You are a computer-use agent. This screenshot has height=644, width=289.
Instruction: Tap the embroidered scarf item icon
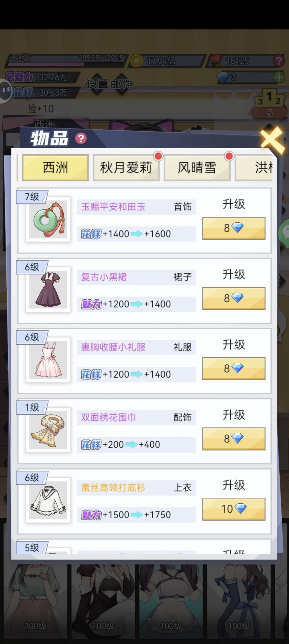tap(48, 430)
